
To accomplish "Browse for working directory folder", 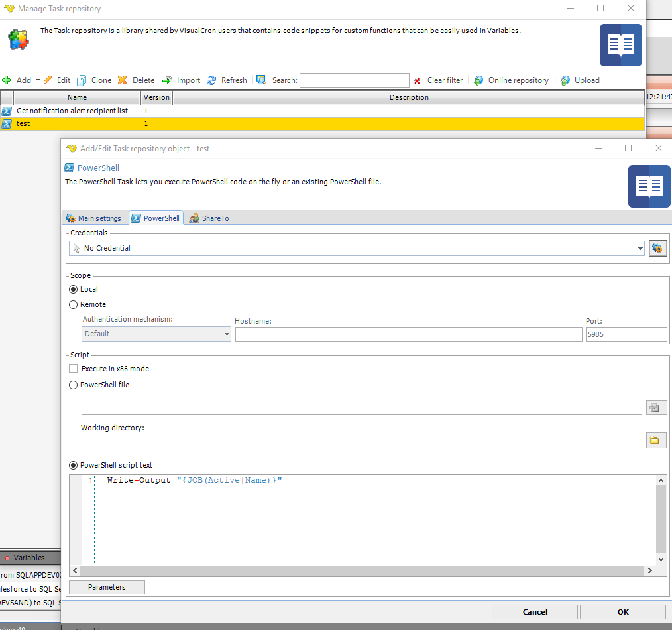I will (x=655, y=440).
